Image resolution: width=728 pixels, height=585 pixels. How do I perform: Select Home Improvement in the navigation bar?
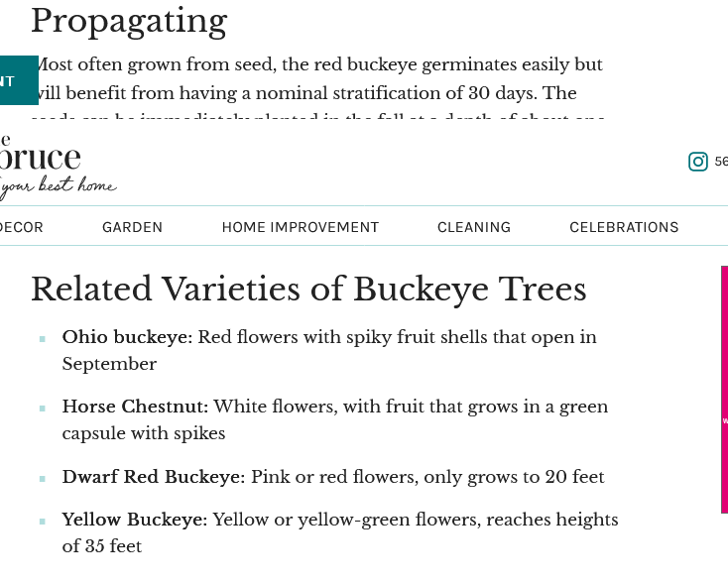(x=301, y=227)
